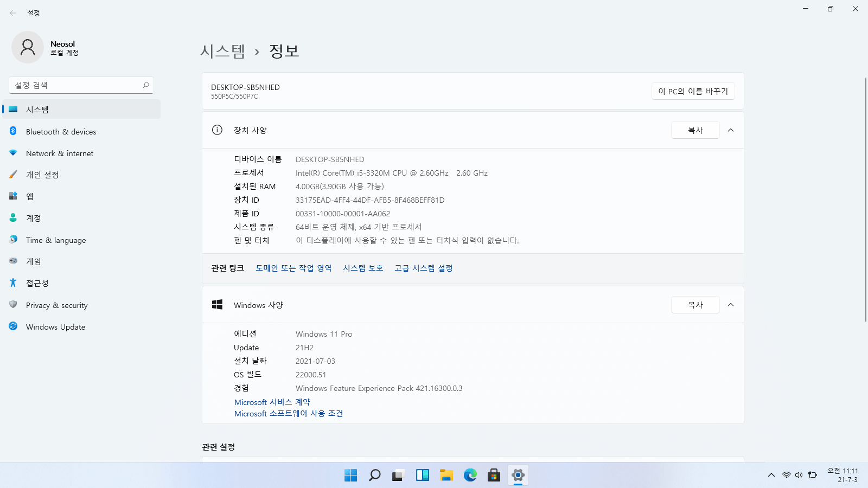This screenshot has width=868, height=488.
Task: Select 게임 in the settings sidebar
Action: pyautogui.click(x=81, y=261)
